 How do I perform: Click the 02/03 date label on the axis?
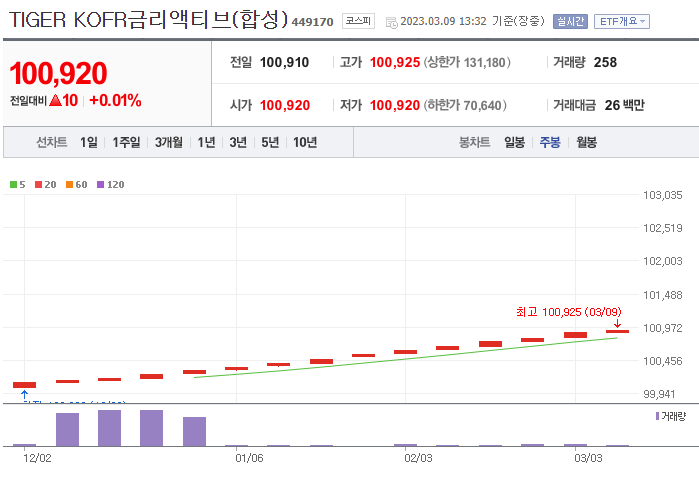coord(418,458)
